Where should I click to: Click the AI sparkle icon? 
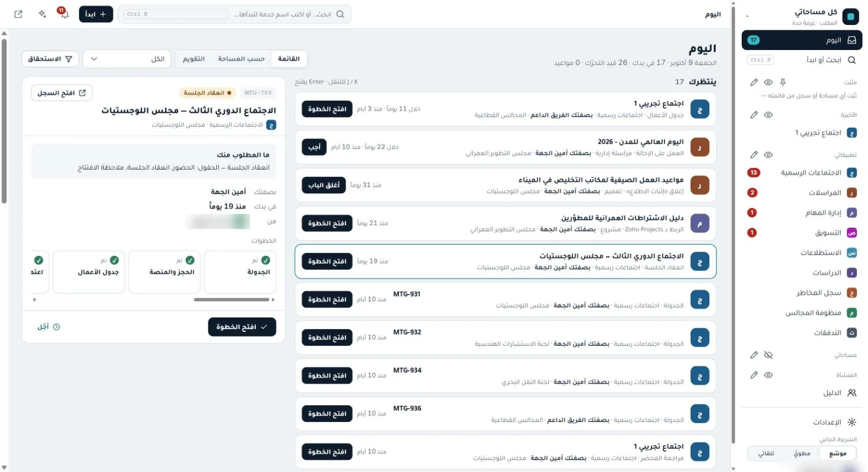42,14
